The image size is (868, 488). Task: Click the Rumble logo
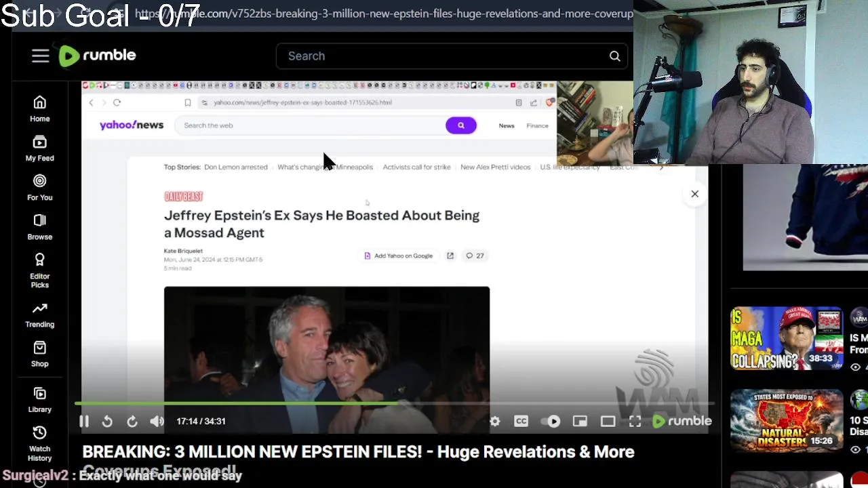coord(97,56)
